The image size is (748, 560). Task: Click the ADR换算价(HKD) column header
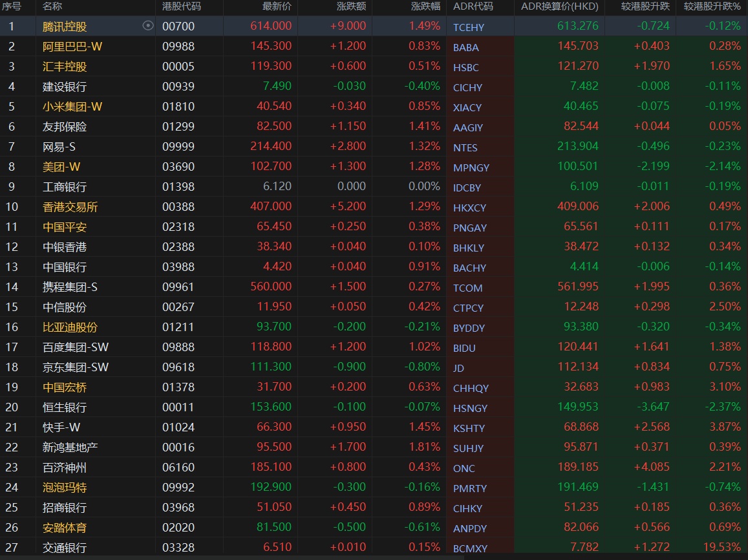(x=560, y=6)
